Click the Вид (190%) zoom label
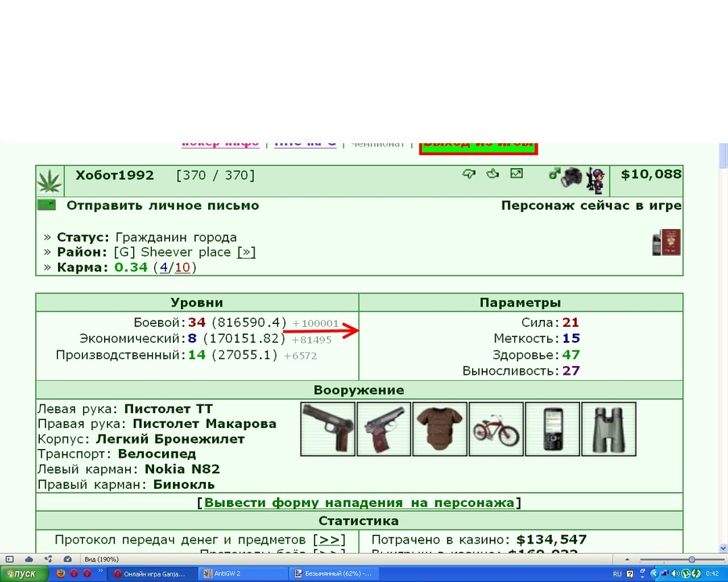Screen dimensions: 728x582 [x=102, y=559]
